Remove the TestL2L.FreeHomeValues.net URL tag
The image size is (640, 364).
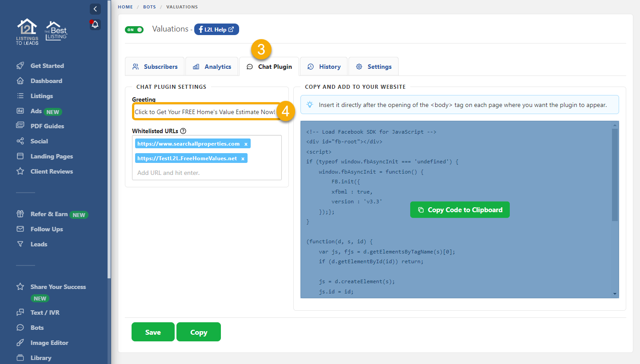pos(243,158)
